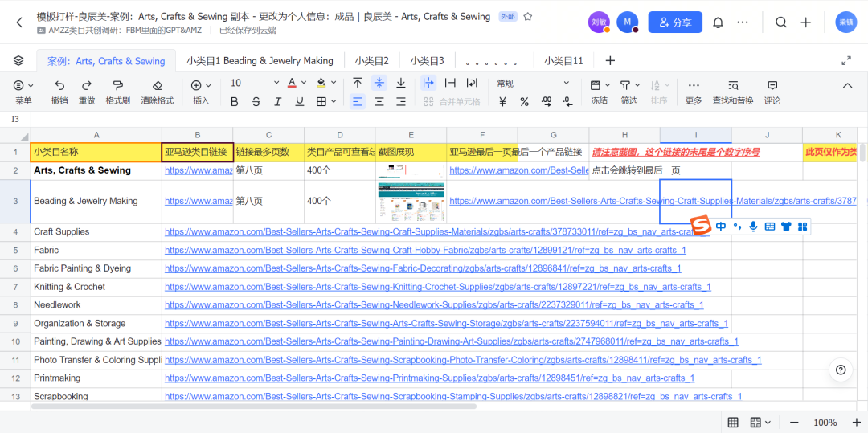Align cell content to the bottom
868x433 pixels.
401,83
